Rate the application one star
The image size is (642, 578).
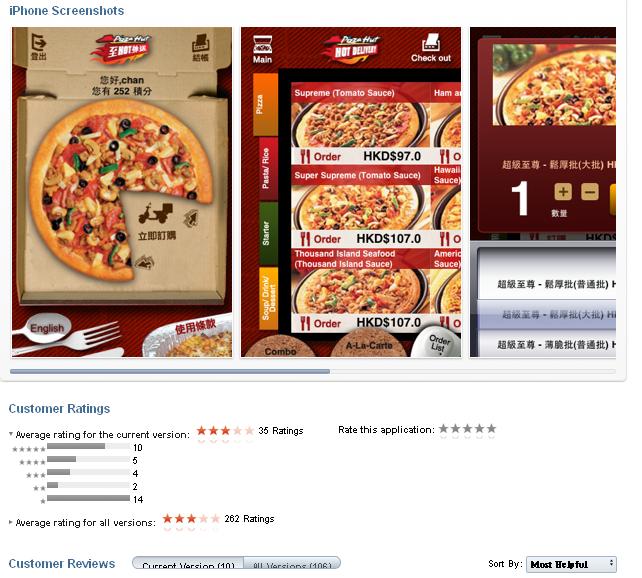point(443,429)
